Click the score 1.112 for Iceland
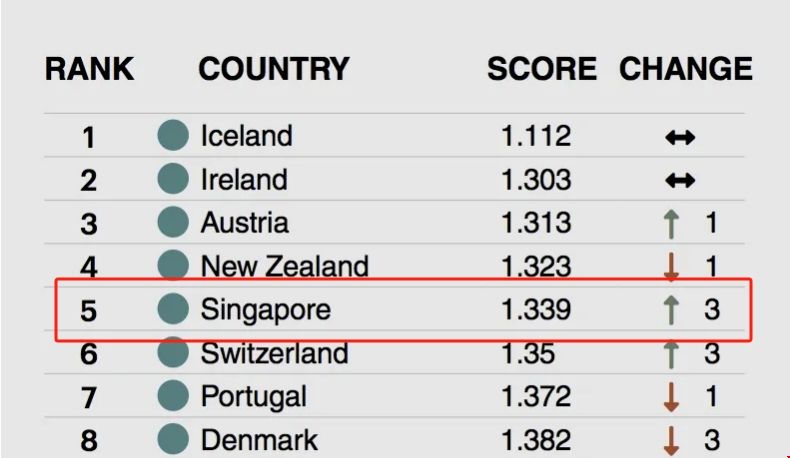 click(536, 136)
